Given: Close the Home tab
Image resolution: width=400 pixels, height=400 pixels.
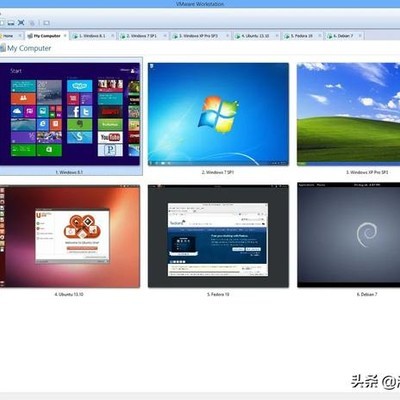Looking at the screenshot, I should pyautogui.click(x=20, y=36).
